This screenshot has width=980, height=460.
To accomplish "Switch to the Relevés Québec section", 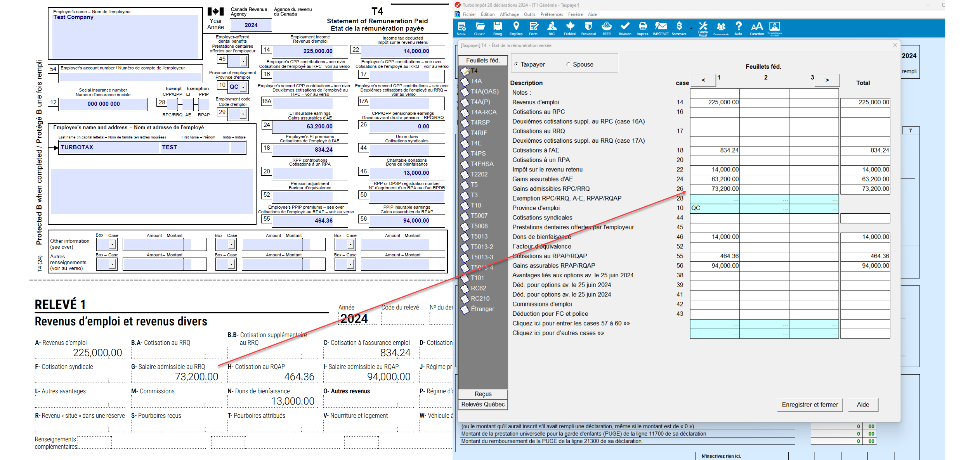I will tap(483, 405).
